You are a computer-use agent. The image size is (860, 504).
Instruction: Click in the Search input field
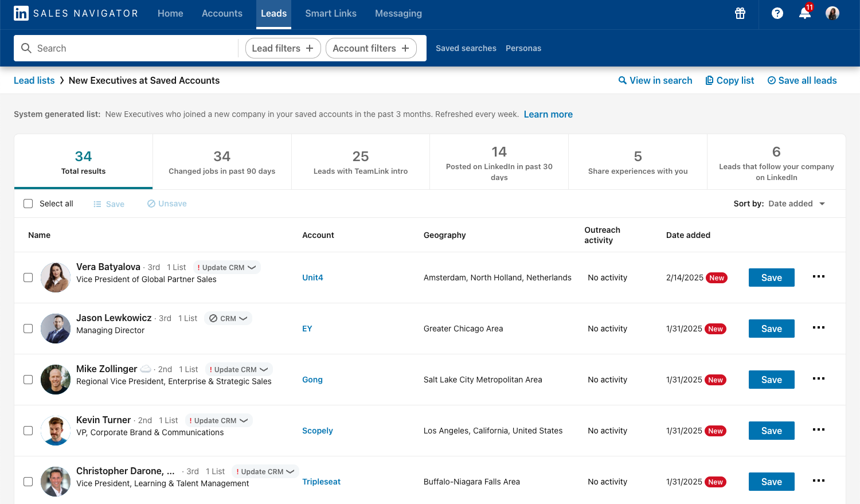(x=126, y=48)
